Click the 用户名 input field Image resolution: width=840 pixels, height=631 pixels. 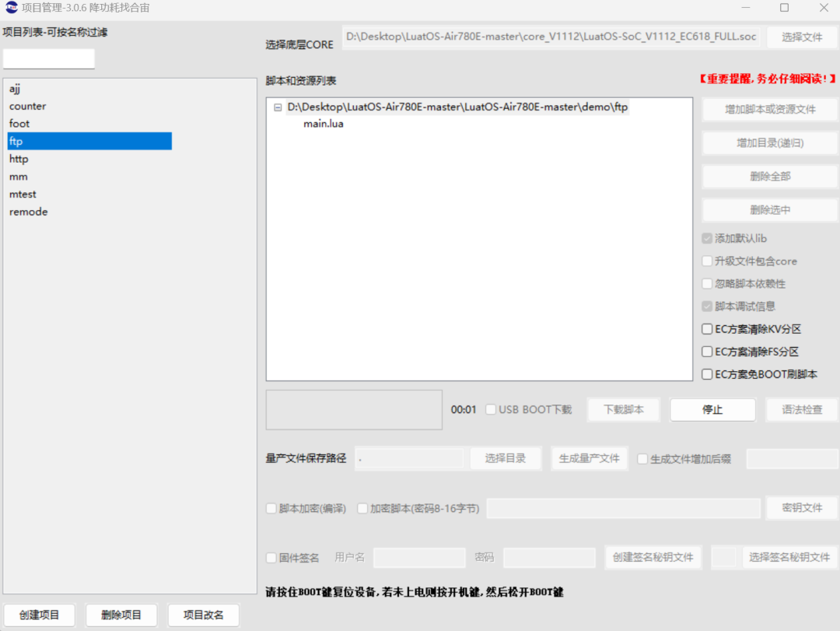(x=419, y=558)
